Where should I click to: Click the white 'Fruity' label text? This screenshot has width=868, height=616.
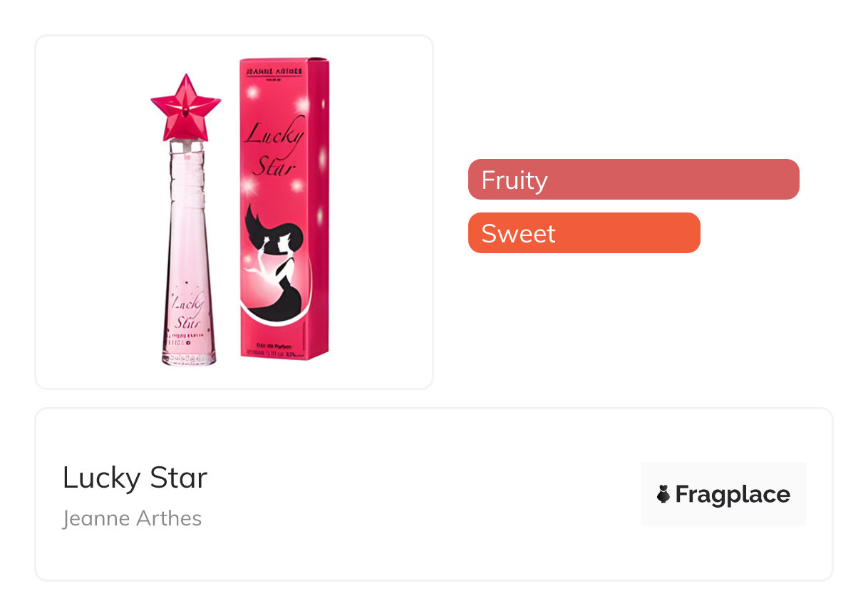coord(514,180)
